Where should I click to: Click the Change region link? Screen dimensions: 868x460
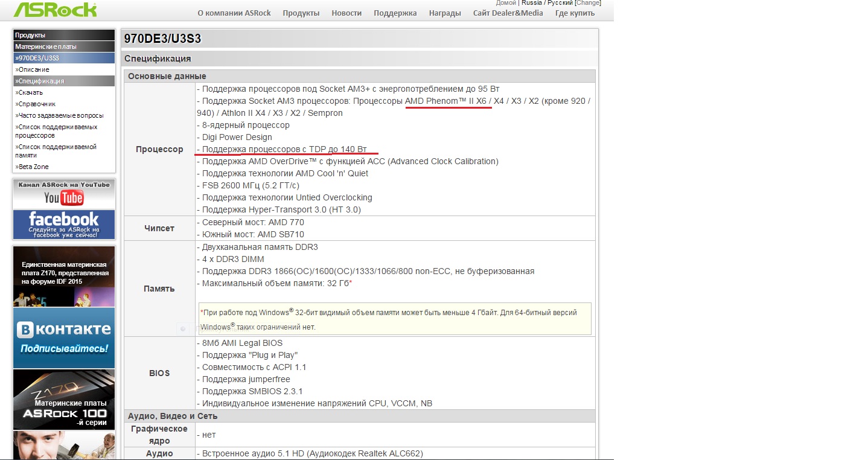coord(587,3)
